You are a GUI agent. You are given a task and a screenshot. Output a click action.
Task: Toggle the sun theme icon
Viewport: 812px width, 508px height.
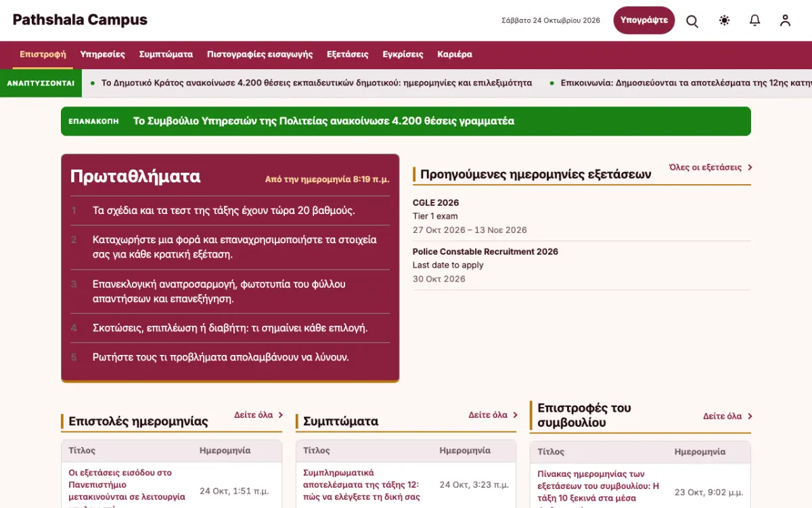click(x=724, y=20)
